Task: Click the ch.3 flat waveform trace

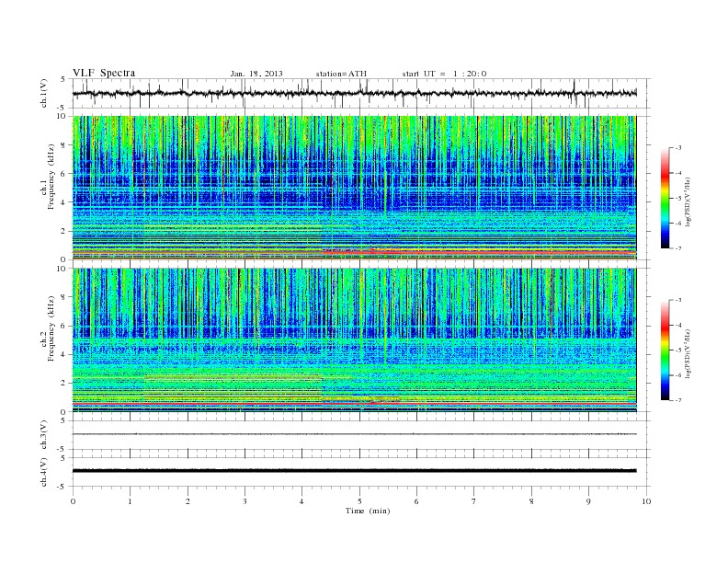Action: [x=355, y=434]
